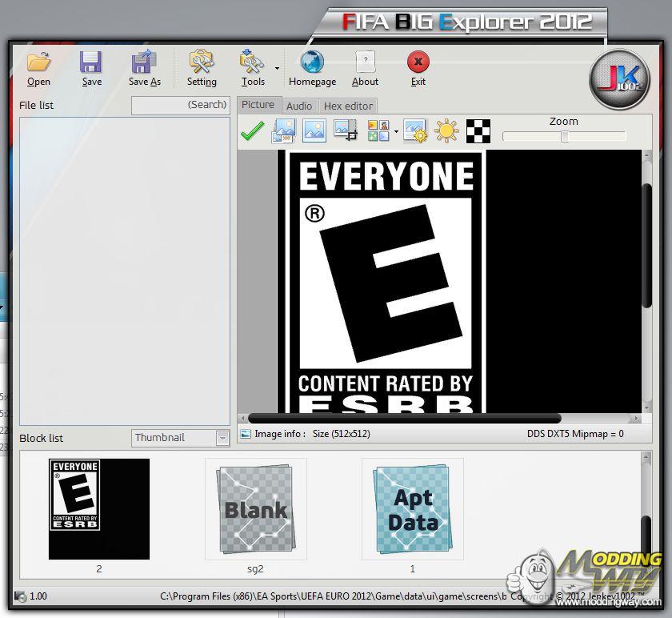The image size is (672, 618).
Task: Open the Thumbnail view mode dropdown
Action: [x=222, y=438]
